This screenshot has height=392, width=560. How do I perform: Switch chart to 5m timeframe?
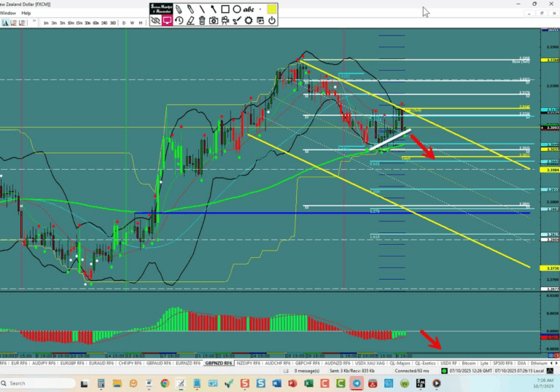63,23
